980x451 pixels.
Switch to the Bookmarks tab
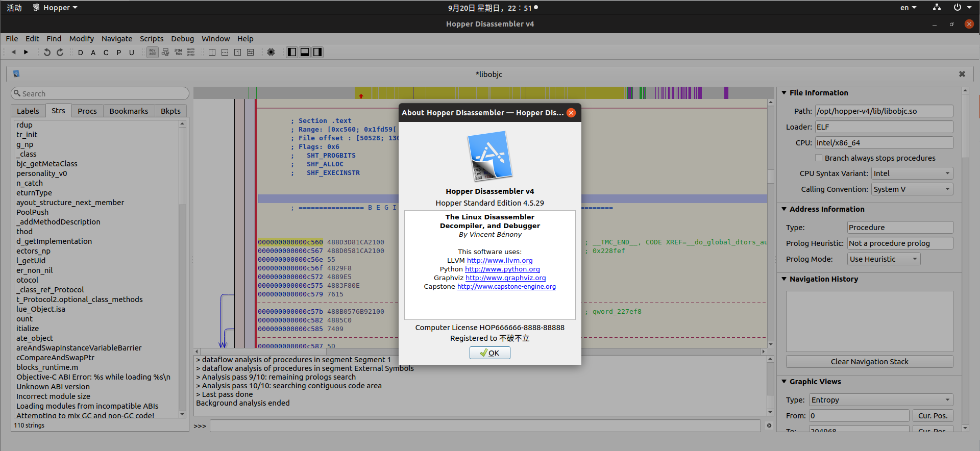[x=129, y=111]
